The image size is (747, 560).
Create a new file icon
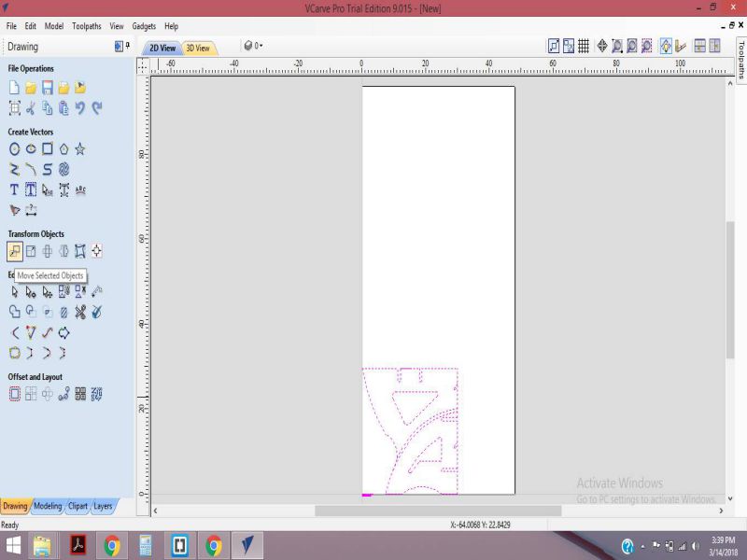click(14, 88)
